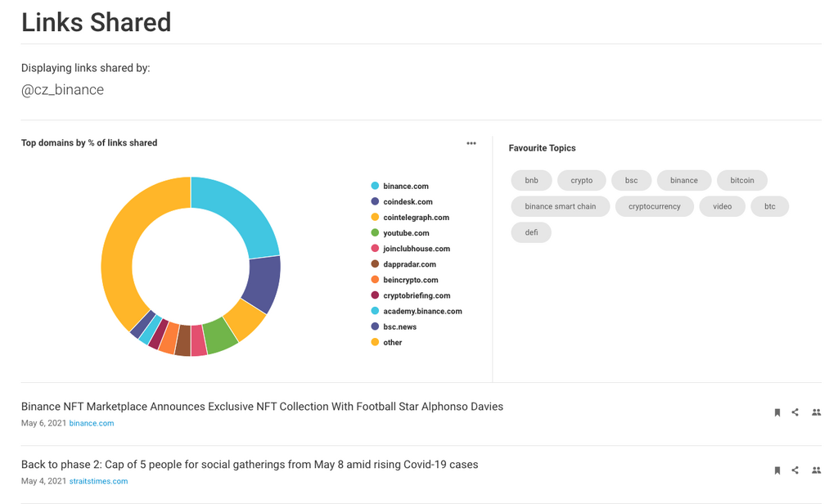
Task: Toggle coindesk.com legend entry
Action: 408,202
